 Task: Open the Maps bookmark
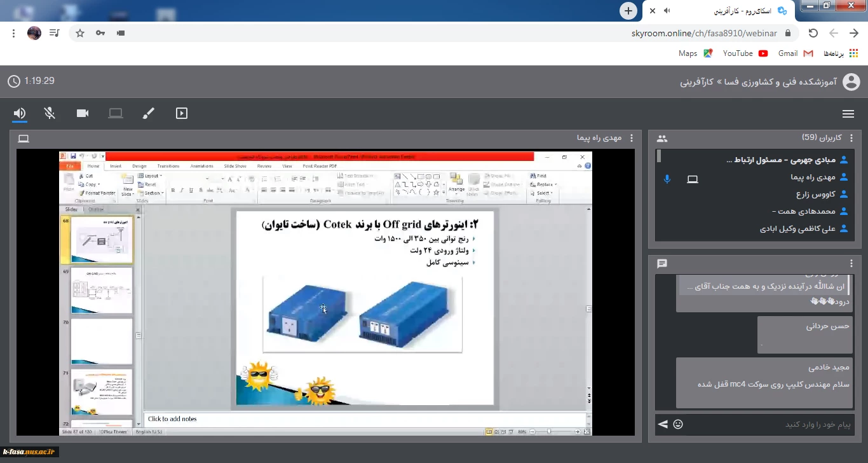point(695,53)
